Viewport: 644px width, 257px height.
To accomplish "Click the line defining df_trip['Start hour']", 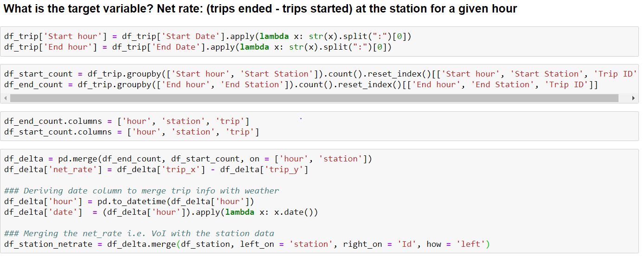I will click(x=208, y=36).
